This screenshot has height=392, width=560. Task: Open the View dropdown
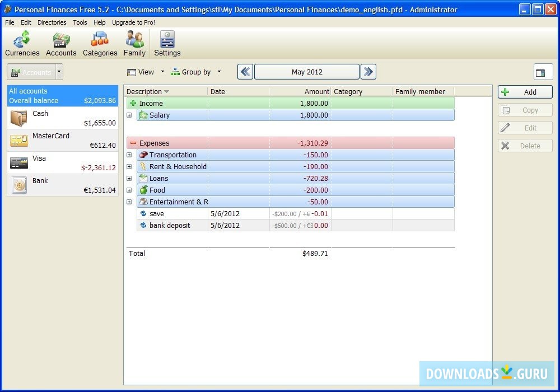click(x=146, y=72)
